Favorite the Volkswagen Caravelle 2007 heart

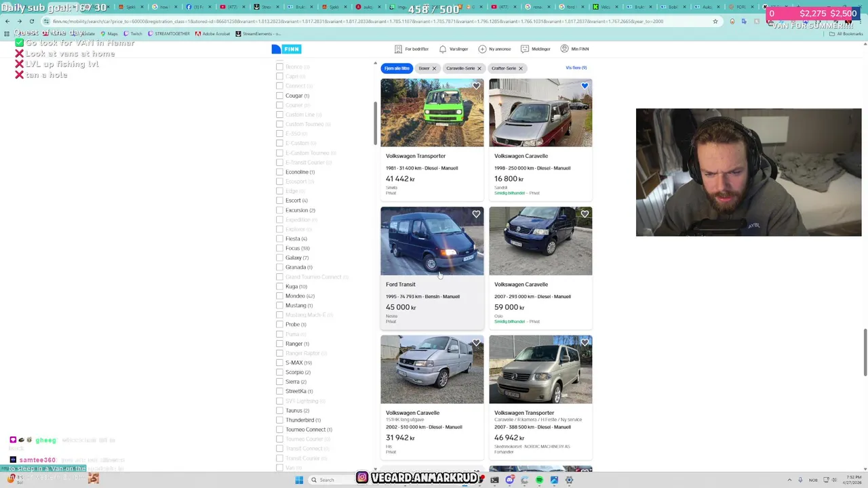point(585,214)
